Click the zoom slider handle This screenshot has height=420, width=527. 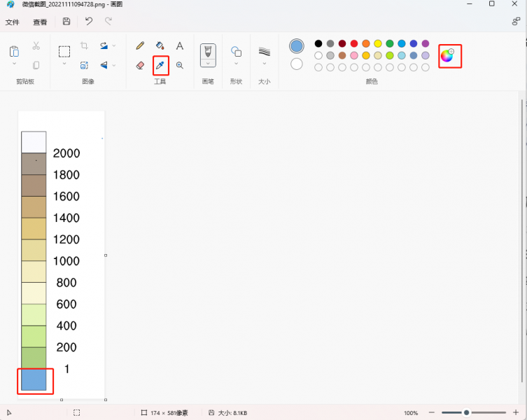[x=466, y=412]
